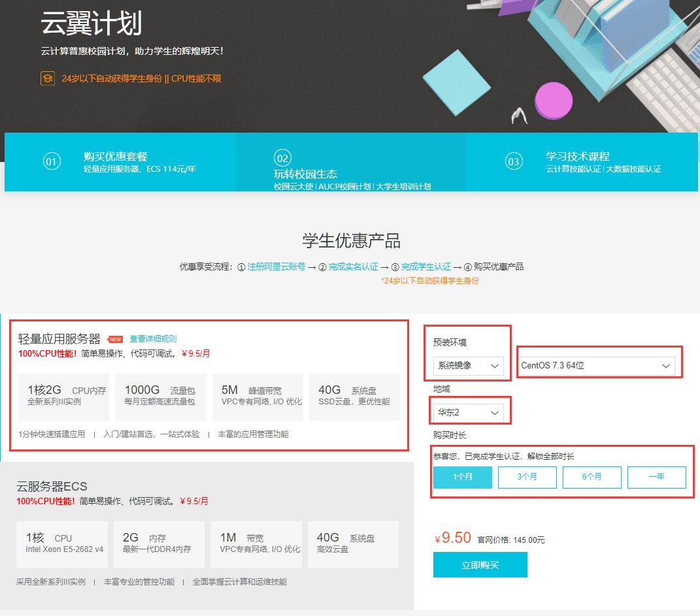
Task: Click the ¥9.50 price text
Action: (x=453, y=538)
